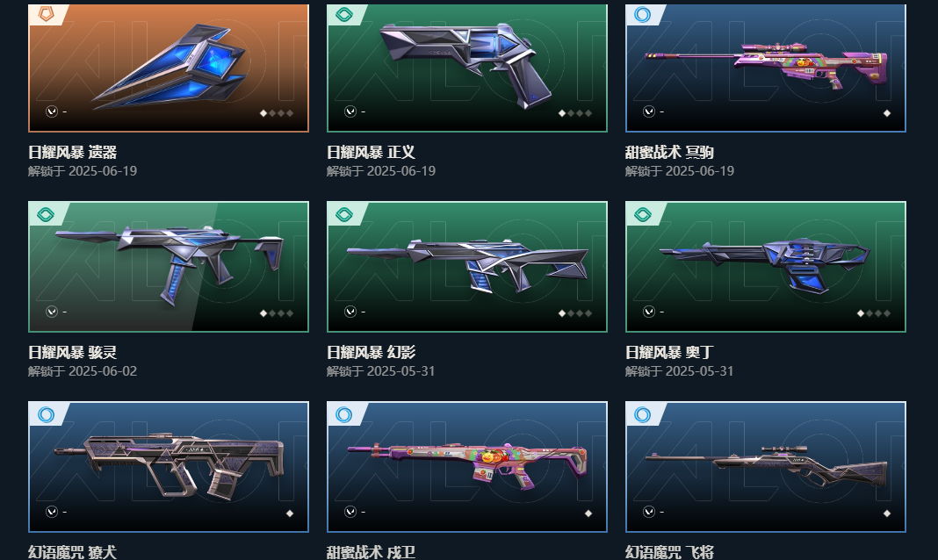The image size is (938, 560).
Task: Click the VP currency icon on 日耀风暴 正义 card
Action: pos(350,111)
